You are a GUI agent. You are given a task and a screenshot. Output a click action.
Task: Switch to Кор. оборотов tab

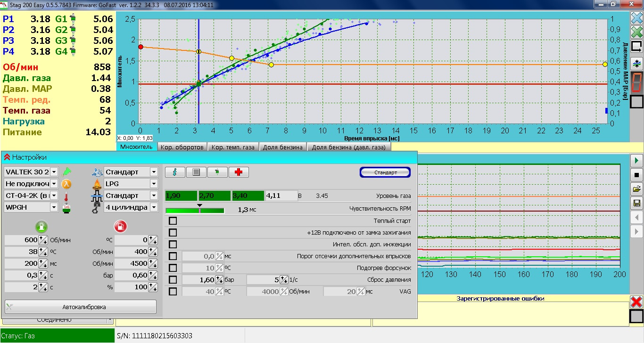pos(182,147)
